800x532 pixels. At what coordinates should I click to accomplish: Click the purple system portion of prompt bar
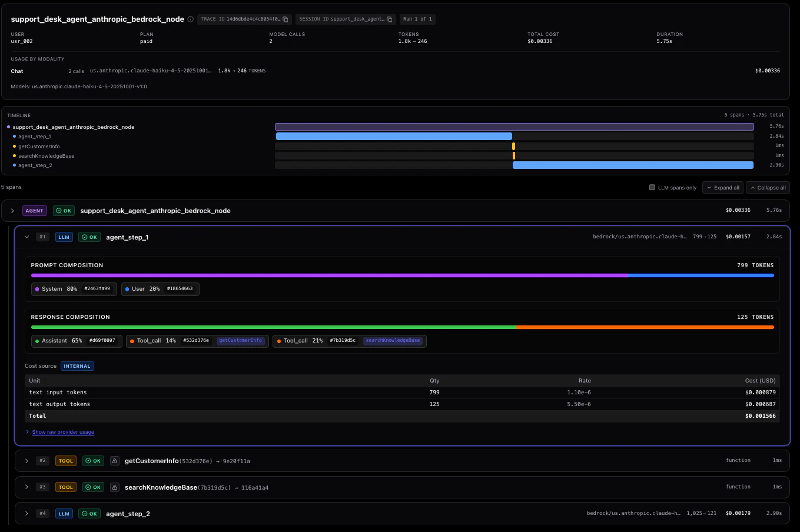point(329,275)
